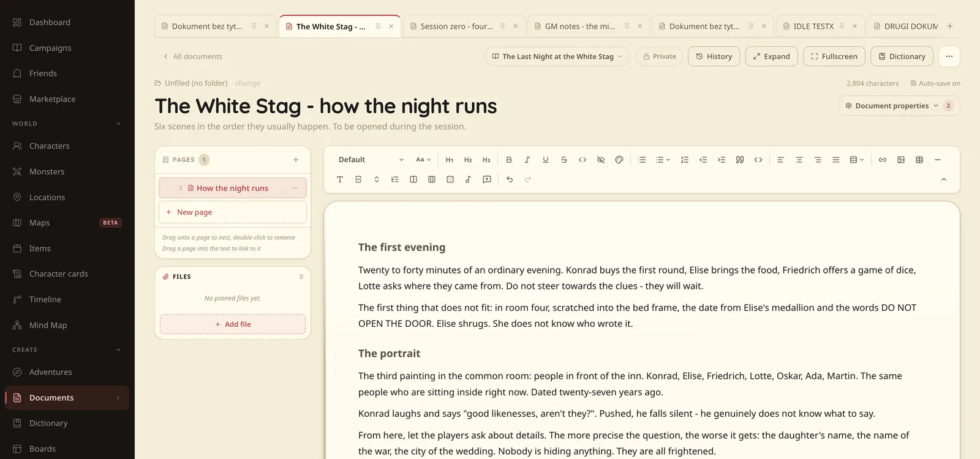
Task: Toggle the Private visibility button
Action: (660, 56)
